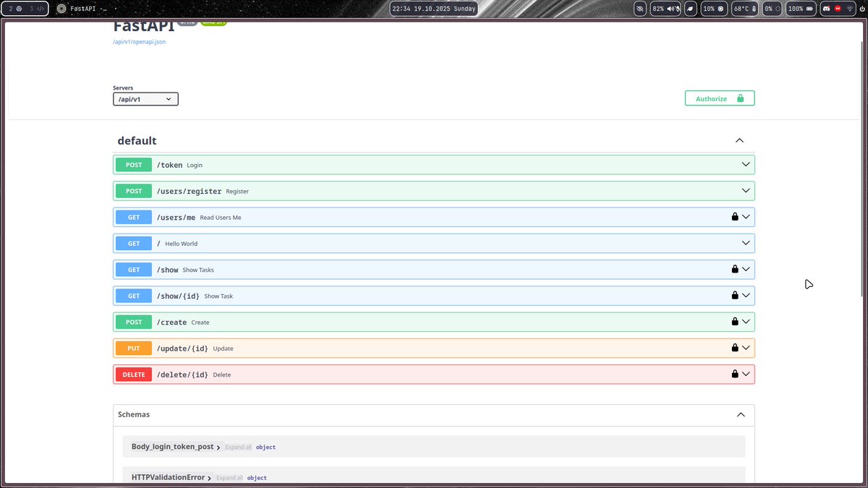Click the /create endpoint path
868x488 pixels.
click(171, 322)
